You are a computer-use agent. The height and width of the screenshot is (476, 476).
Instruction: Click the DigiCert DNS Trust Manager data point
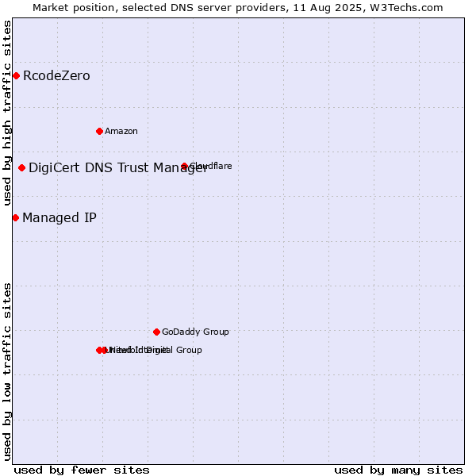(22, 168)
